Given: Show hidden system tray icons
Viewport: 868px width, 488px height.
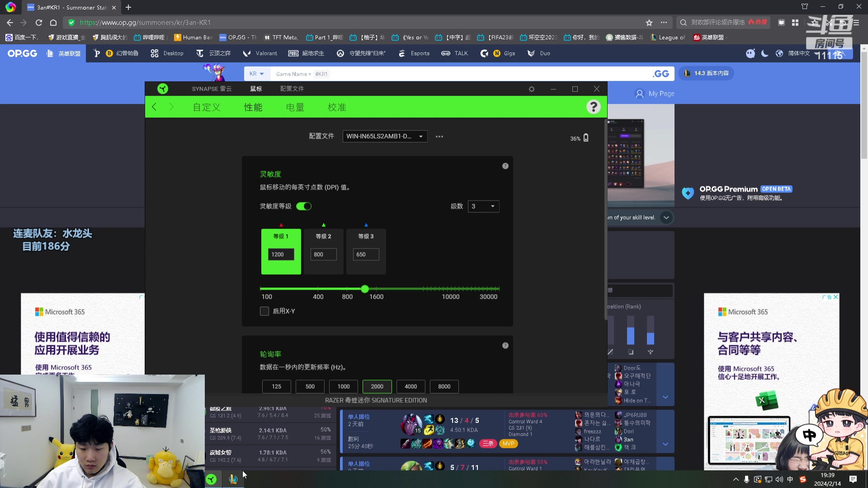Looking at the screenshot, I should [x=736, y=479].
